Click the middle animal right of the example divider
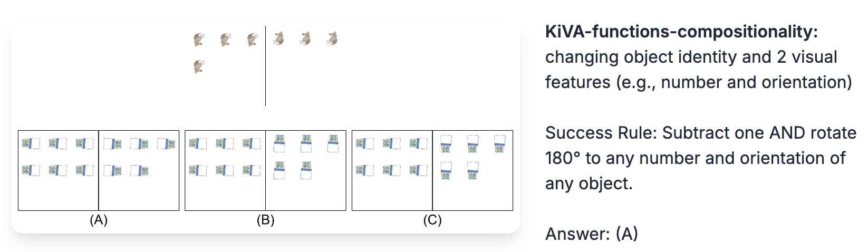Screen dimensions: 868x252 tap(305, 38)
